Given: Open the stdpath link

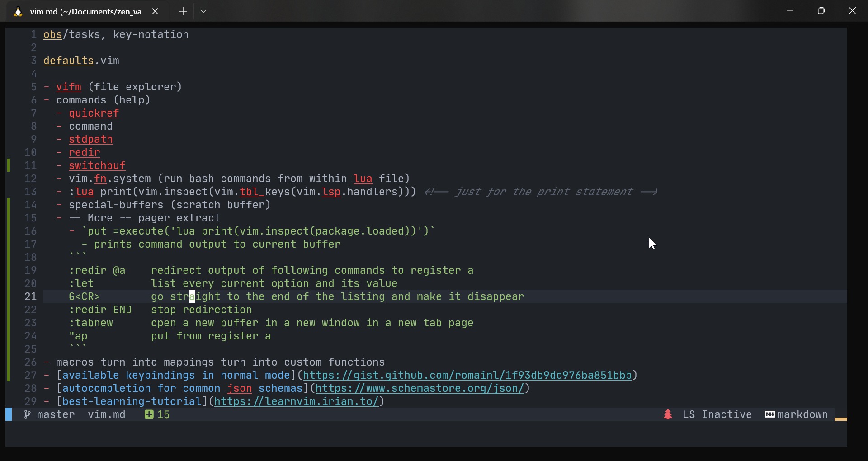Looking at the screenshot, I should click(x=90, y=139).
